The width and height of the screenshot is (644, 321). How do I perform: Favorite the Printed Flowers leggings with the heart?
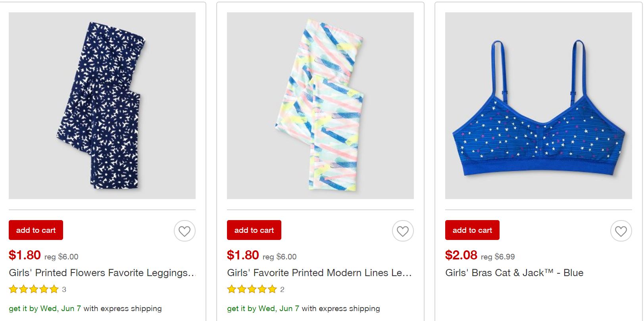click(x=185, y=231)
